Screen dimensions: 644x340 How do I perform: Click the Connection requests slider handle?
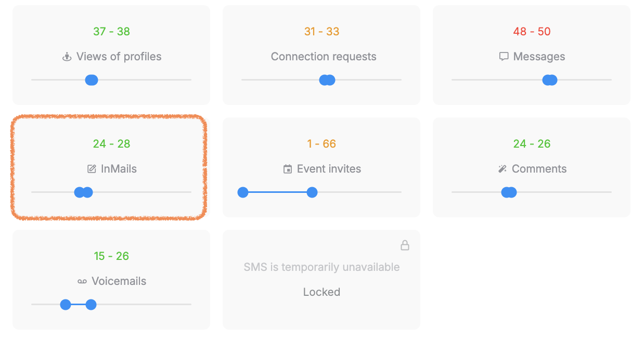point(327,80)
